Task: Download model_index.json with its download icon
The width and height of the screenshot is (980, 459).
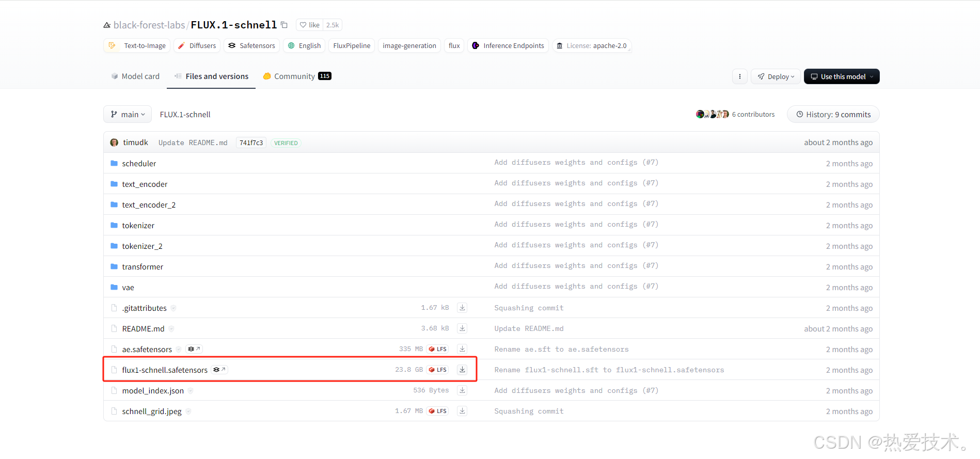Action: pos(462,390)
